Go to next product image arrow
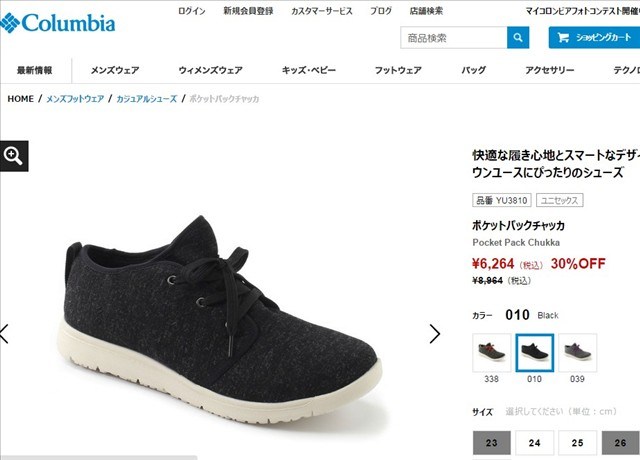Image resolution: width=640 pixels, height=460 pixels. coord(435,334)
